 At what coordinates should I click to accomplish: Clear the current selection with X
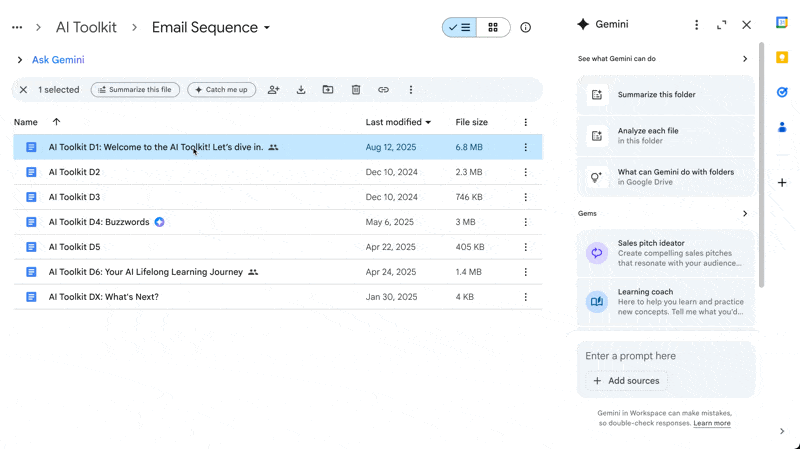(23, 90)
